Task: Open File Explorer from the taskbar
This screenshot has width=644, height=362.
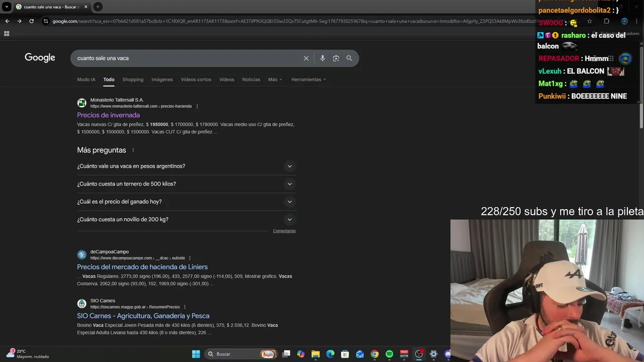Action: tap(315, 354)
